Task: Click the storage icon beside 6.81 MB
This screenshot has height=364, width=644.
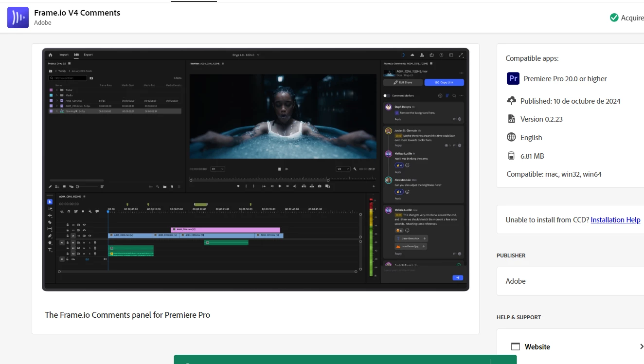Action: click(511, 156)
